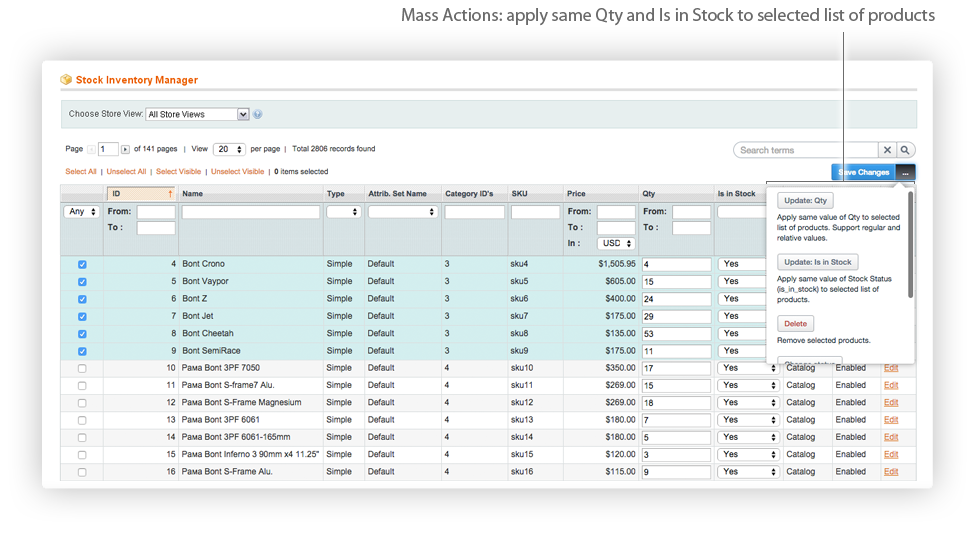Open Choose Store View dropdown

pyautogui.click(x=197, y=114)
